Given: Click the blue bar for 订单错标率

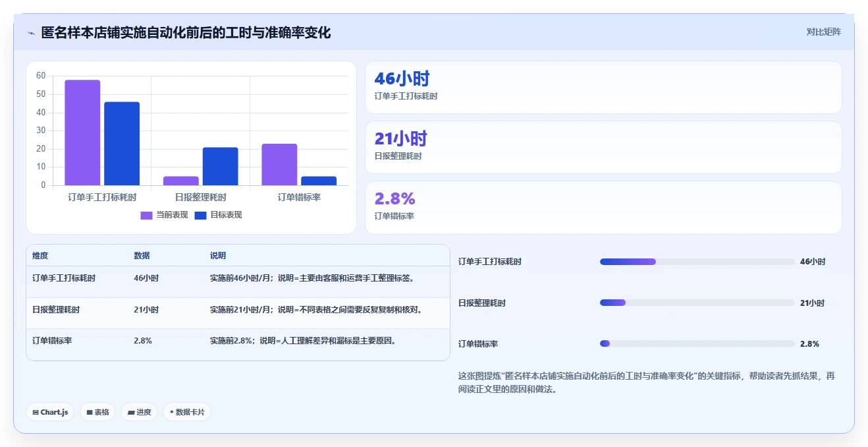Looking at the screenshot, I should [319, 181].
